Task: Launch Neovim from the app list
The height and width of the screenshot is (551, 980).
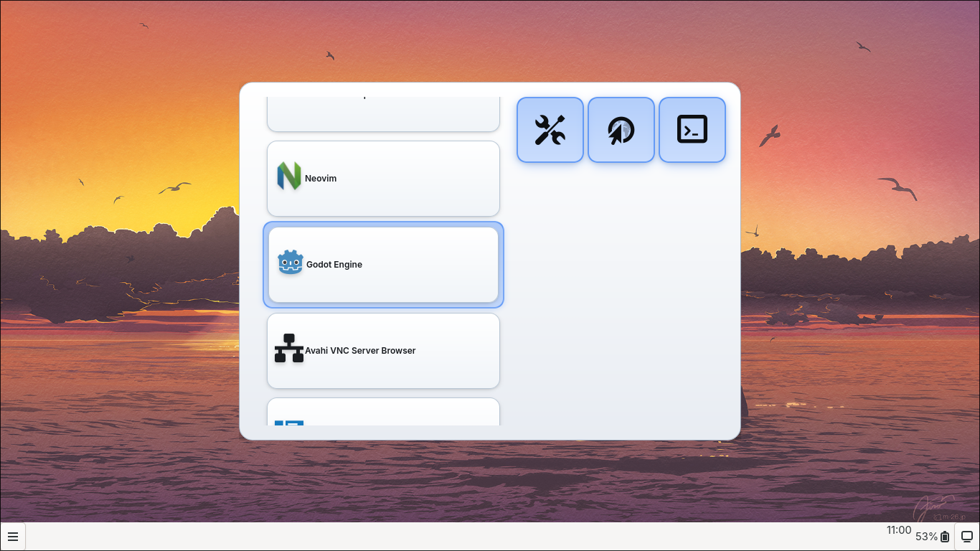Action: 383,178
